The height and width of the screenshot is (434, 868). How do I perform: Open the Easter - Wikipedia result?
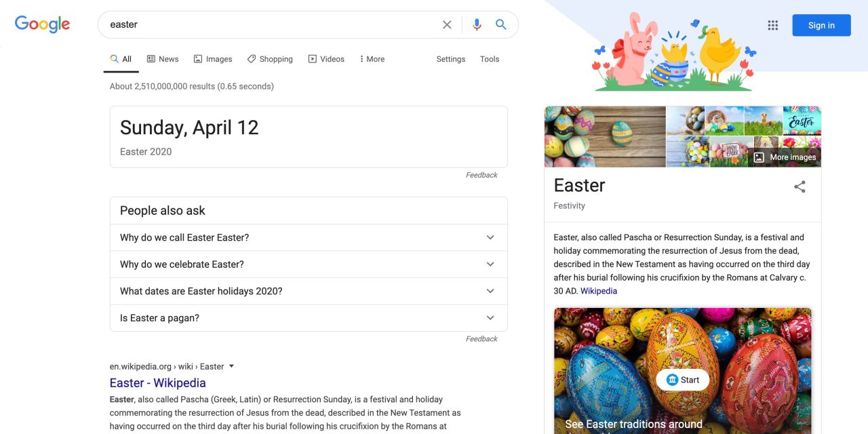(157, 382)
